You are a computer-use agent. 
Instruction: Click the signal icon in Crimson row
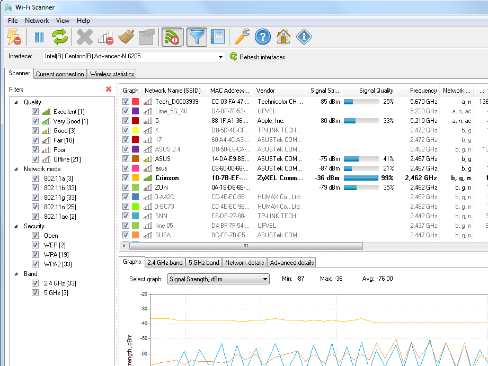(x=148, y=178)
